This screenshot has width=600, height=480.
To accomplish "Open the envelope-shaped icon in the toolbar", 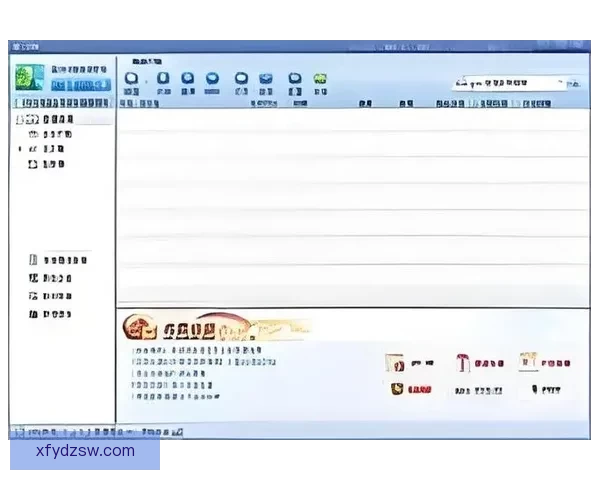I will pos(266,78).
